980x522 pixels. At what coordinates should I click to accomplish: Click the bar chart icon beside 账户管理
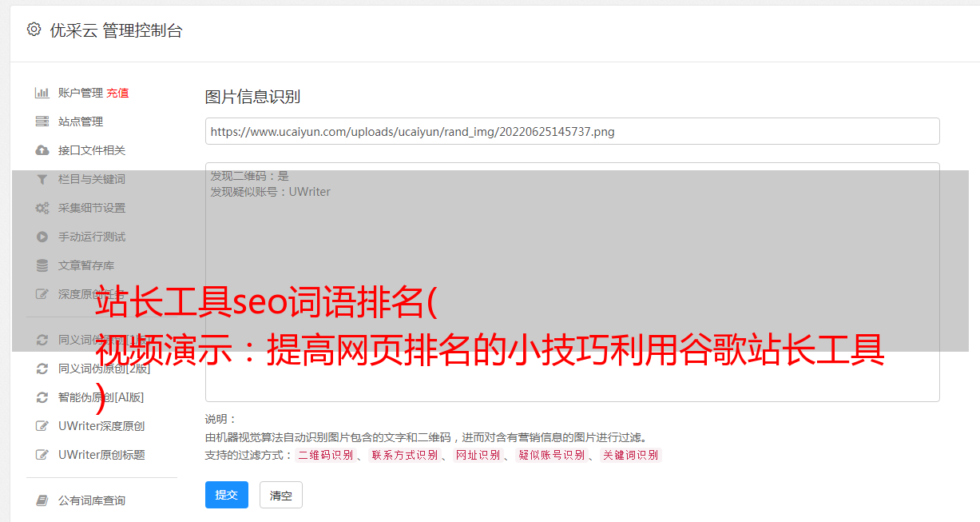pos(42,93)
